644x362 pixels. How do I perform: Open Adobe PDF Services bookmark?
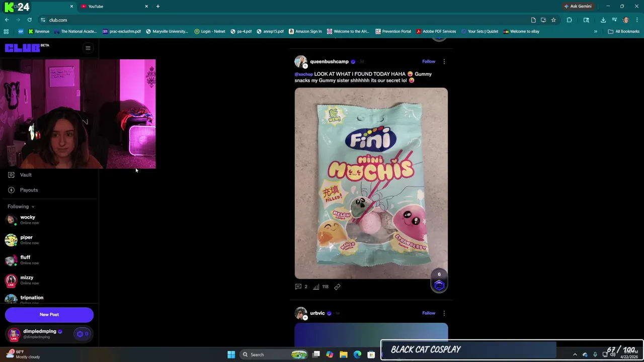point(436,32)
